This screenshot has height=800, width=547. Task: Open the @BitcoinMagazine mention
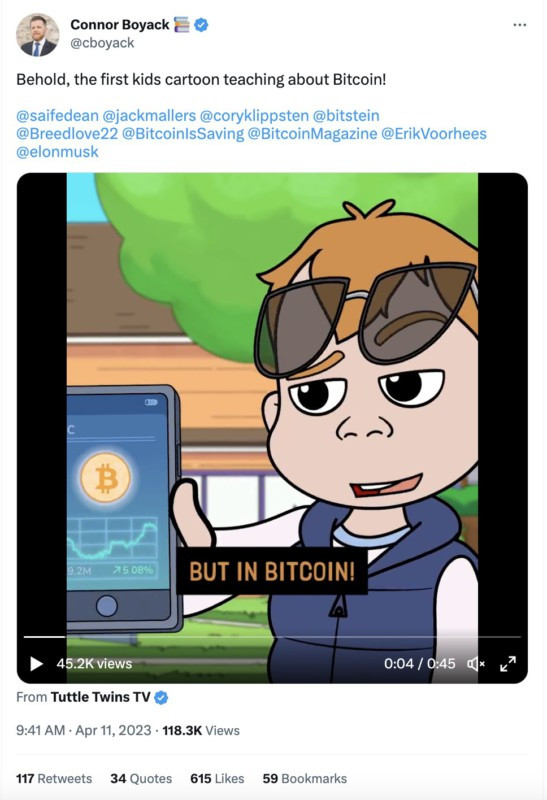pyautogui.click(x=312, y=134)
